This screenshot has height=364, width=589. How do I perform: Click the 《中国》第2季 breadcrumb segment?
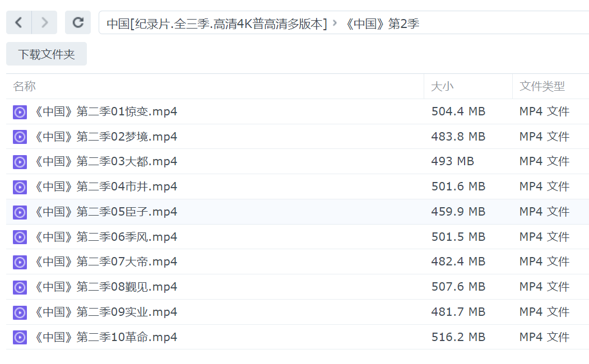[x=381, y=24]
